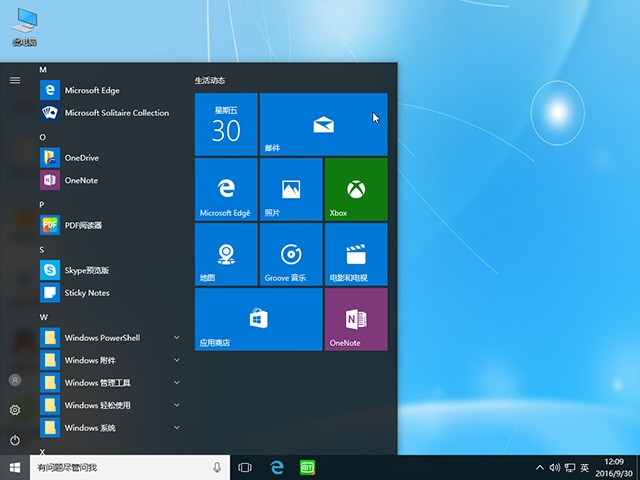Click the purple OneNote tile
The width and height of the screenshot is (640, 480).
[355, 319]
